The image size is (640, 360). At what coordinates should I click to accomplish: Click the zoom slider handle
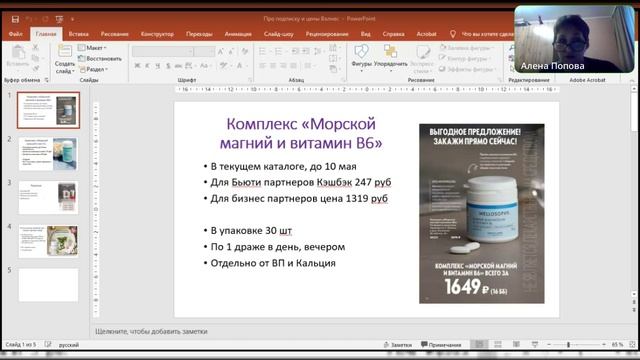[568, 345]
